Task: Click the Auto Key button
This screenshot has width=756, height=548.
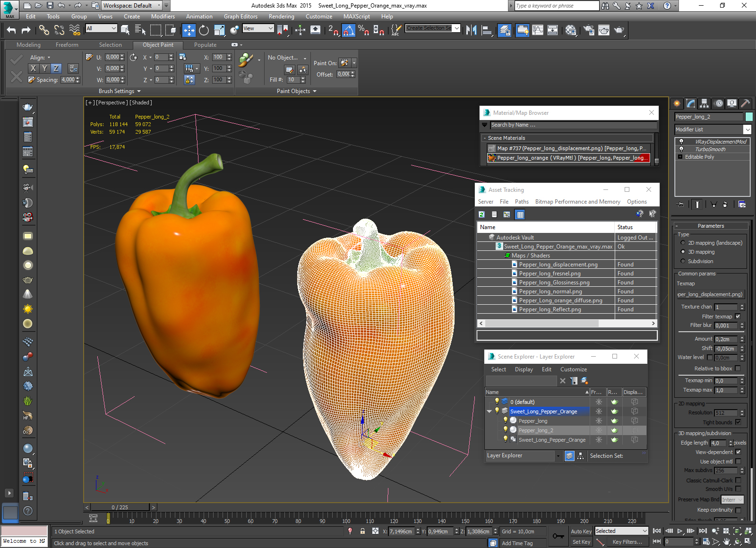Action: pos(581,531)
